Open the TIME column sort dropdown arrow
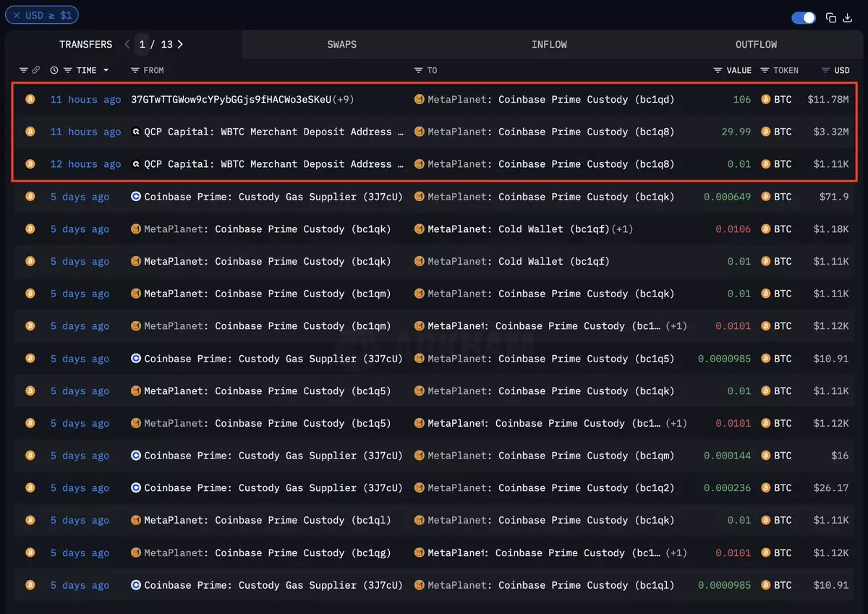Image resolution: width=868 pixels, height=614 pixels. coord(106,70)
